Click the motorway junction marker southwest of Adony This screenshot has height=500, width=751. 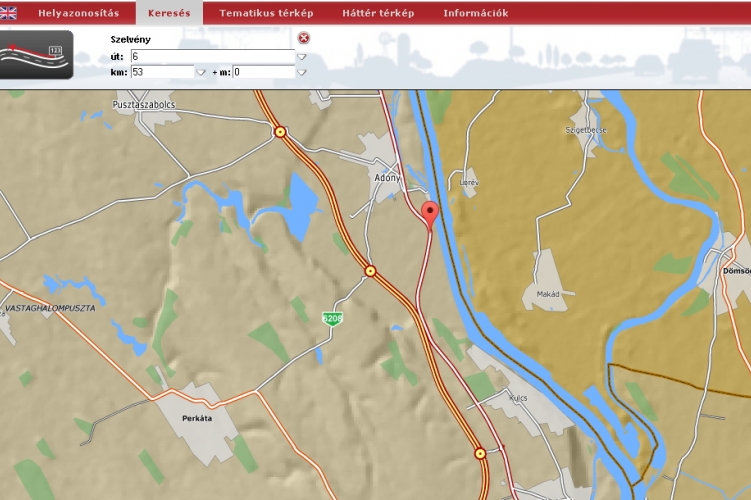click(x=370, y=270)
